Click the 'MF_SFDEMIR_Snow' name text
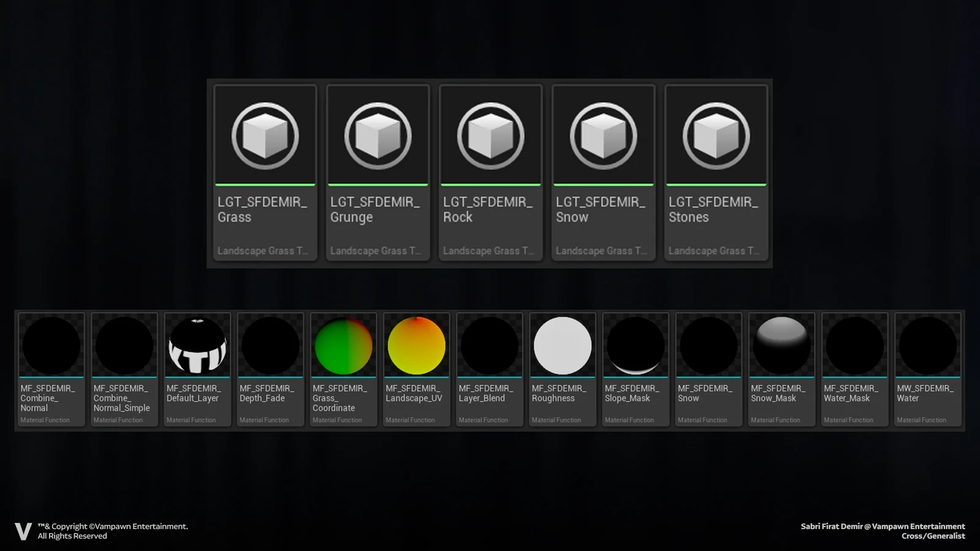 (x=705, y=393)
